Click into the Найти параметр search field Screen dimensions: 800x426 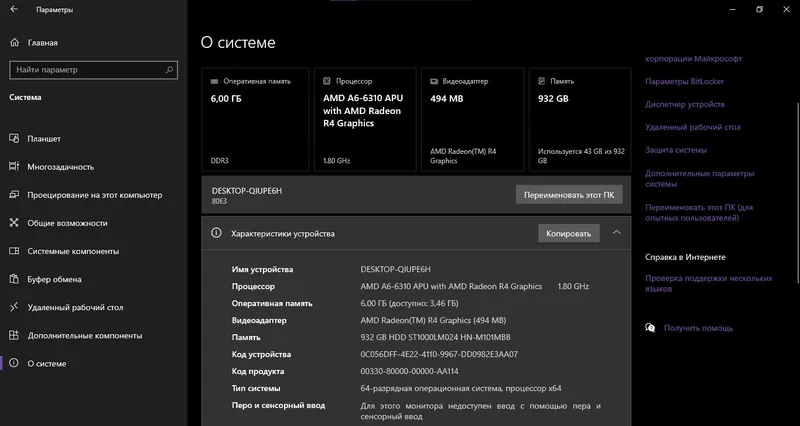[93, 70]
